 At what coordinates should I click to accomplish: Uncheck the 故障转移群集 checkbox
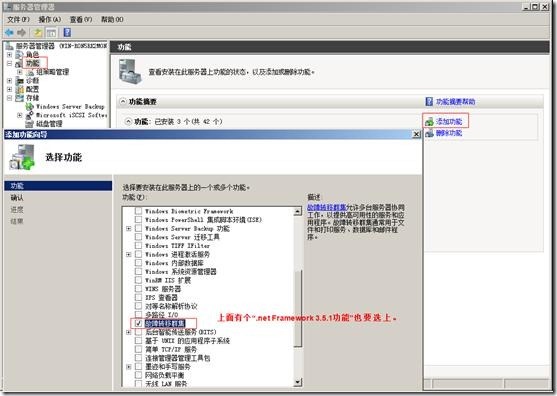coord(138,324)
